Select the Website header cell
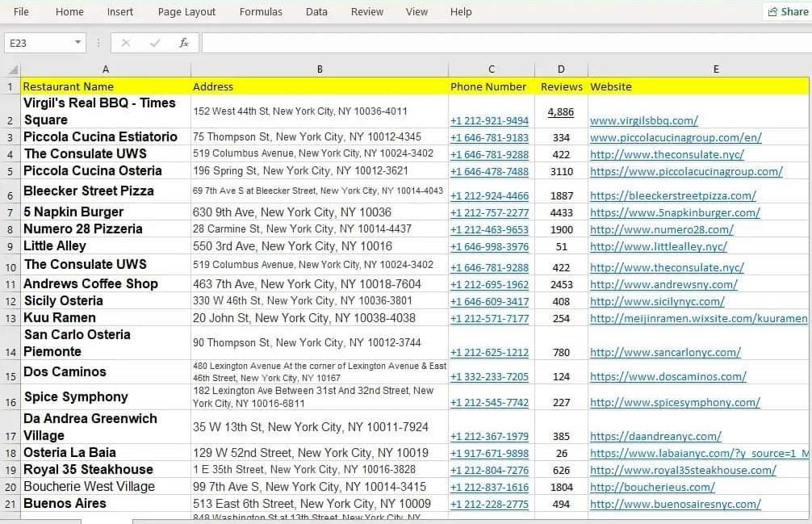Viewport: 812px width, 524px height. pos(698,87)
